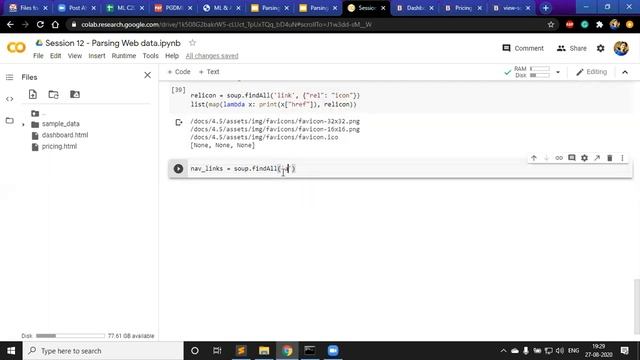Expand the sample_data folder
This screenshot has width=640, height=360.
(x=23, y=124)
